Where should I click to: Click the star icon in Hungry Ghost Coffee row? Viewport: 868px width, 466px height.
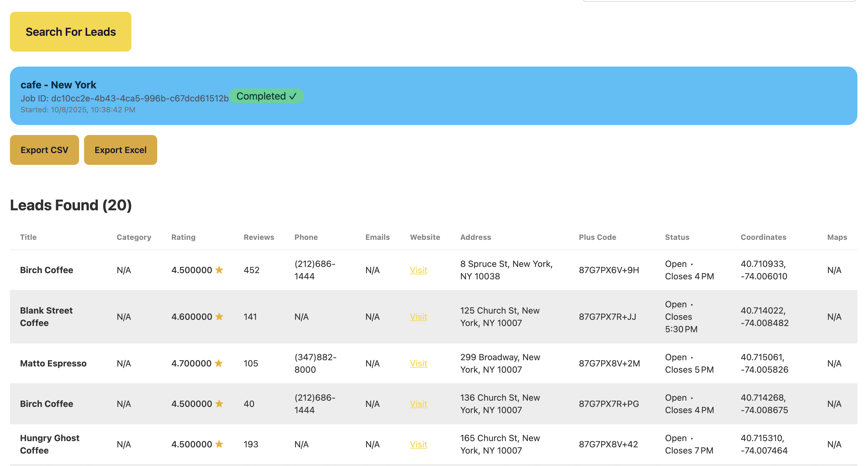point(219,444)
